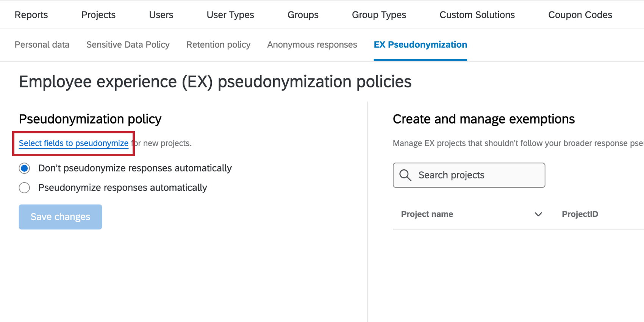Open the Users admin page
Screen dimensions: 644x322
tap(161, 15)
